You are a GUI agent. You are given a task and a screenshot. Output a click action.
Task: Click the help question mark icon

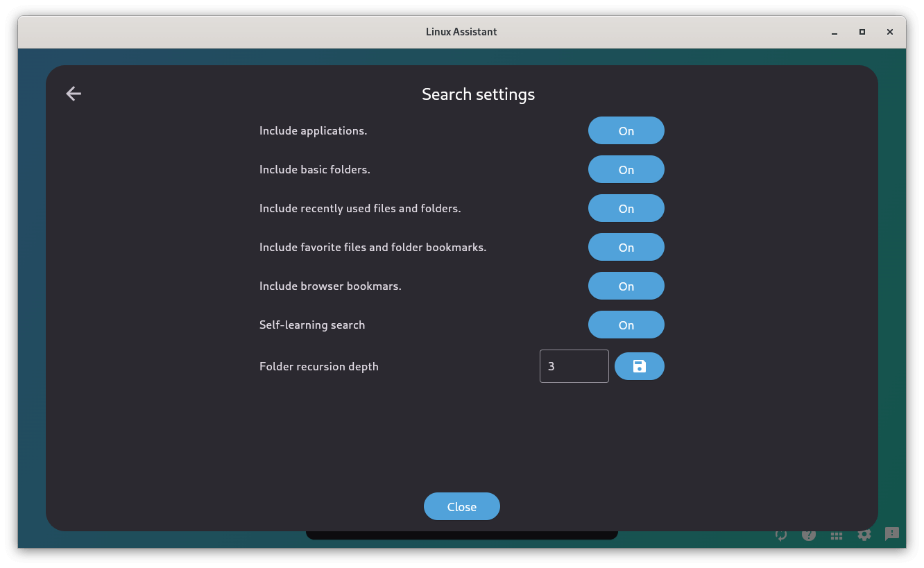point(809,535)
